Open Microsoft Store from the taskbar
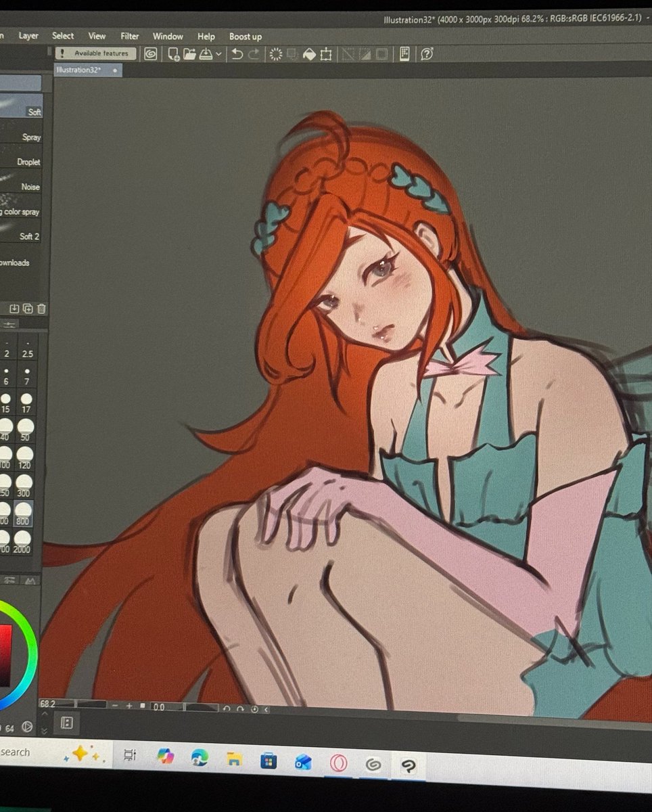The height and width of the screenshot is (812, 652). point(269,761)
